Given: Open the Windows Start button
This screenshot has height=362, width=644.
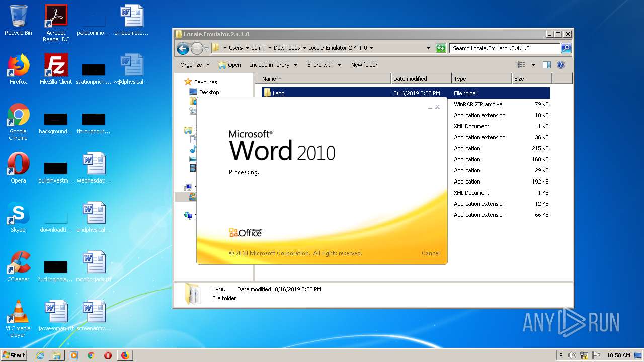Looking at the screenshot, I should (x=14, y=355).
